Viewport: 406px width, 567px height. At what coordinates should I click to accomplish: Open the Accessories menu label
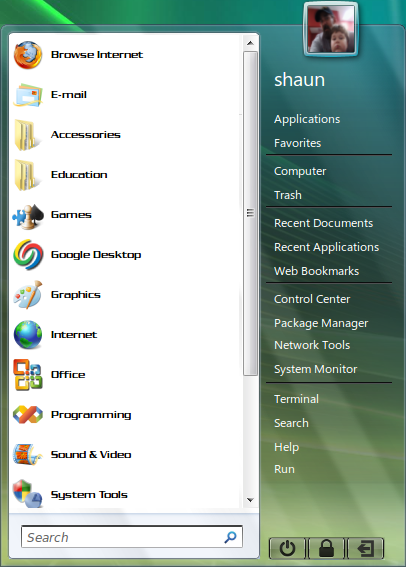pyautogui.click(x=86, y=135)
